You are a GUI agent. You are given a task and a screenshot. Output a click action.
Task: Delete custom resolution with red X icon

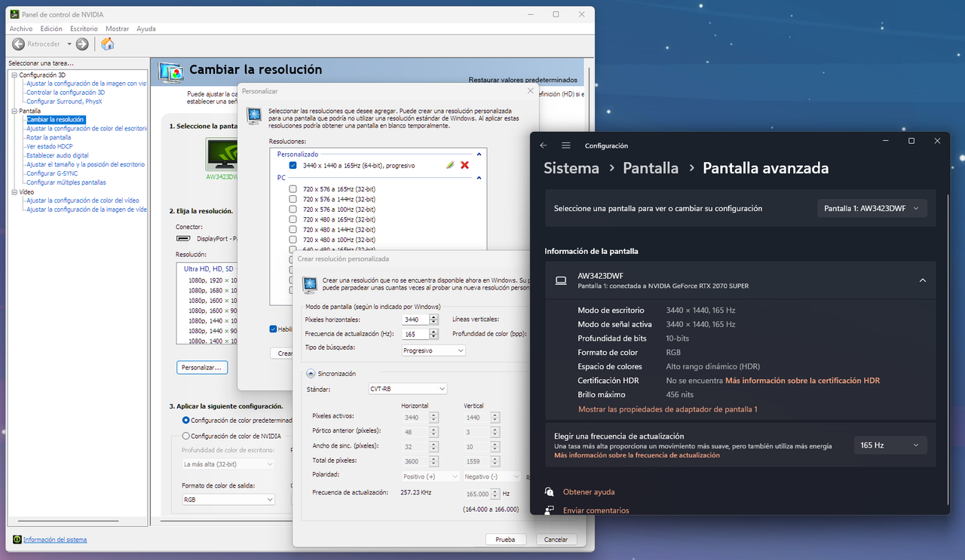tap(464, 165)
